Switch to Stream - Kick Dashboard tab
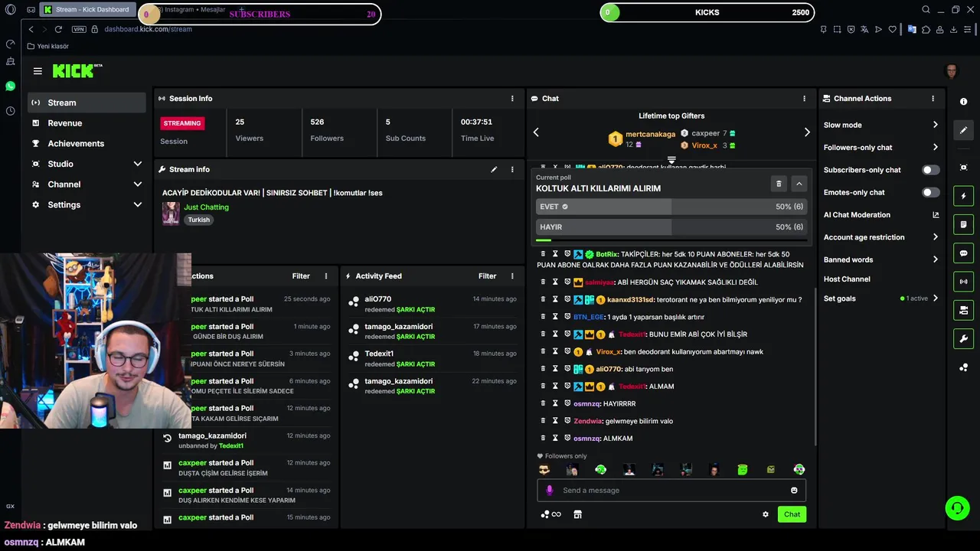The height and width of the screenshot is (551, 980). point(87,10)
